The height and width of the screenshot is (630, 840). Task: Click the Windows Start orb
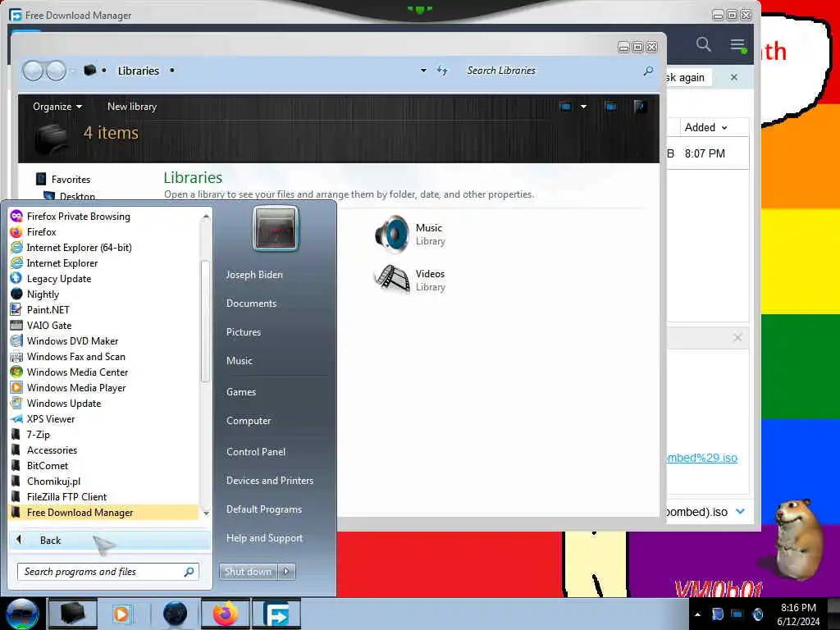coord(22,614)
